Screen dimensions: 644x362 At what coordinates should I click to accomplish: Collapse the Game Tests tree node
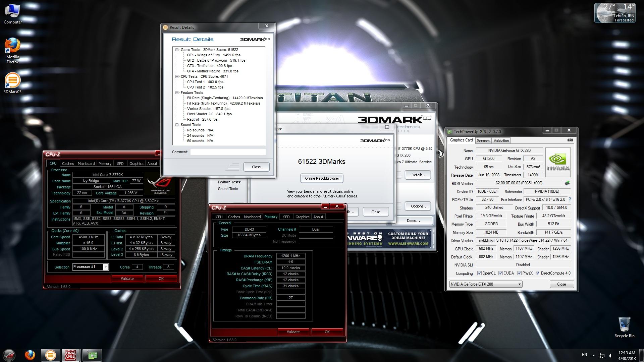(x=177, y=50)
